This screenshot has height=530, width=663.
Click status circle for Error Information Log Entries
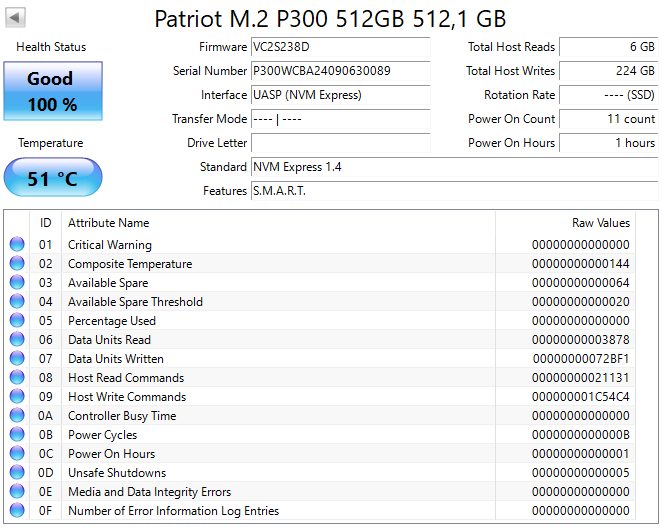click(17, 511)
